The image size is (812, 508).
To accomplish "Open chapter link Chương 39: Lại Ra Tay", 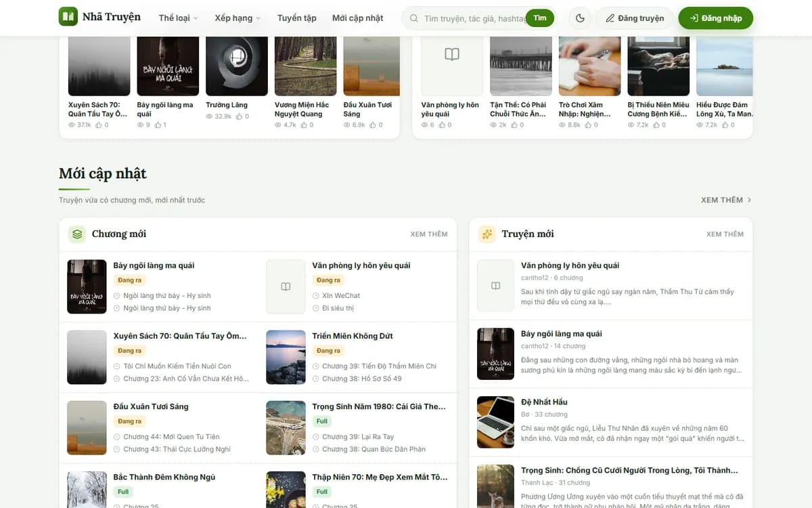I will [358, 437].
